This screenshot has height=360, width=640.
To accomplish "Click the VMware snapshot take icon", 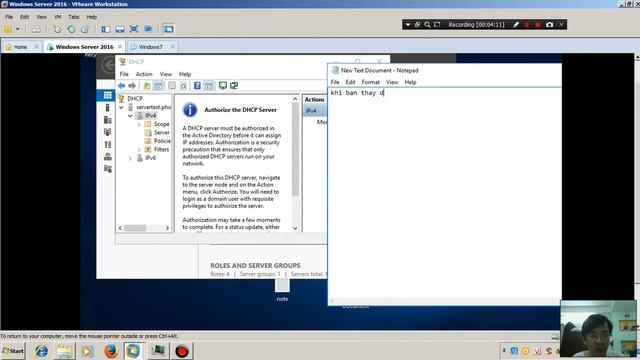I will click(x=57, y=29).
